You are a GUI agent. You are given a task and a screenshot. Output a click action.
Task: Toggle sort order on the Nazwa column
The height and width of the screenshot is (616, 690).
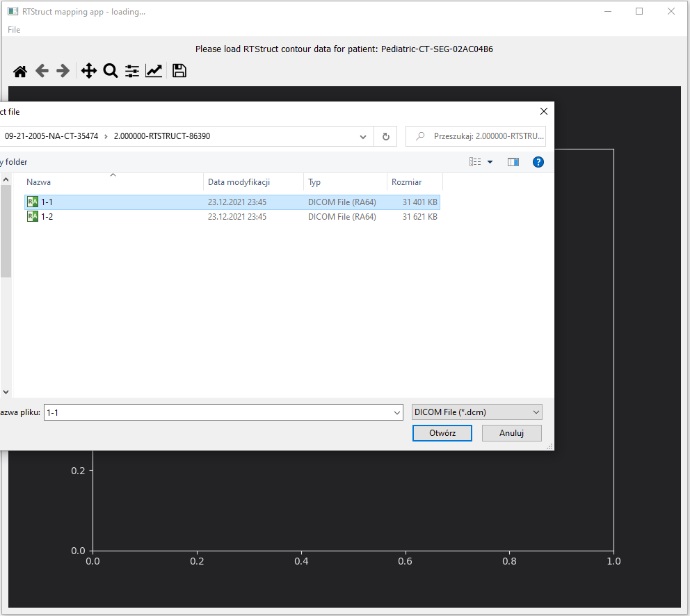[x=38, y=181]
